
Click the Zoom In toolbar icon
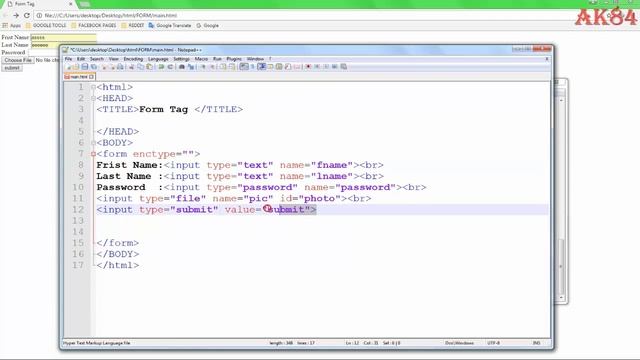(x=204, y=67)
